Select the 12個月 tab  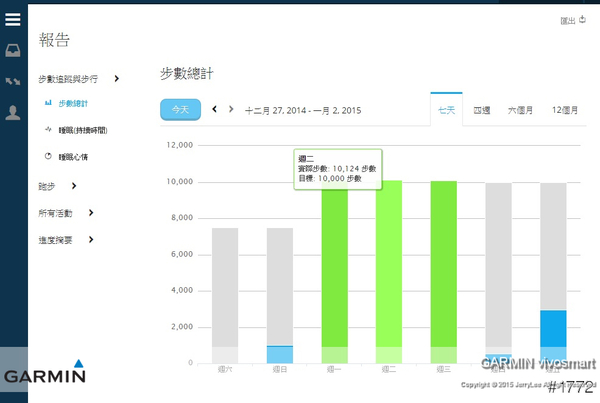pos(568,110)
